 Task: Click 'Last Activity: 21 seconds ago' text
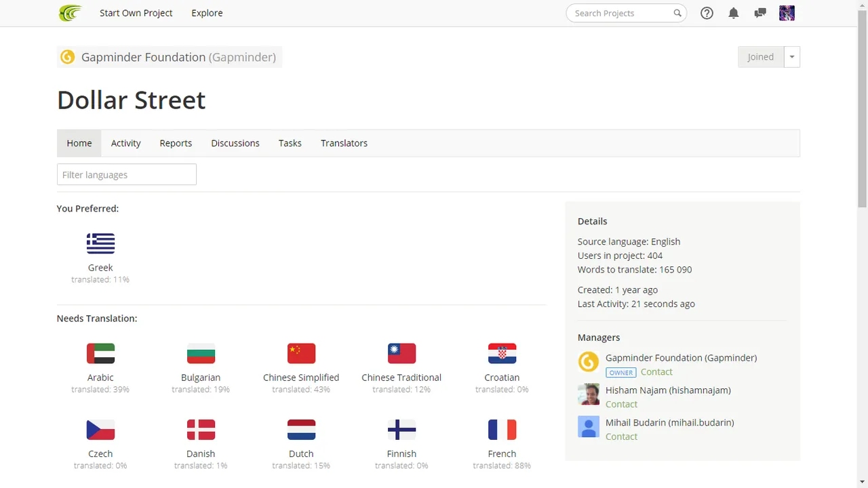click(636, 304)
